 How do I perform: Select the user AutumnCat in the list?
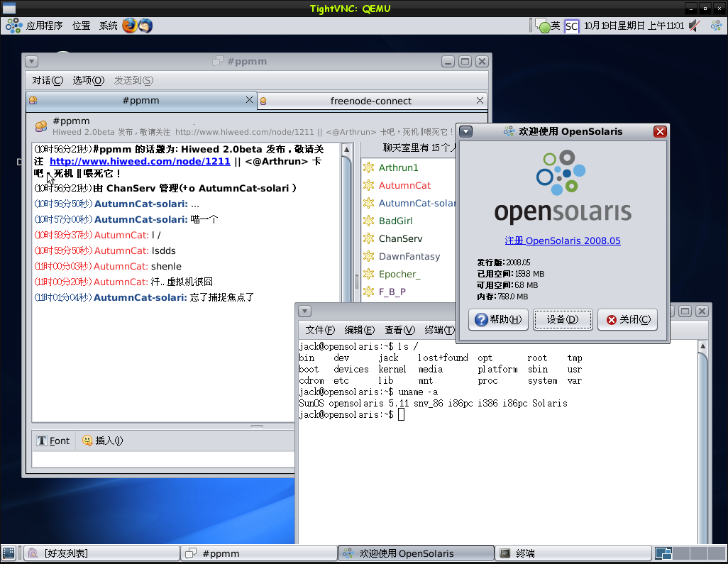click(x=404, y=185)
